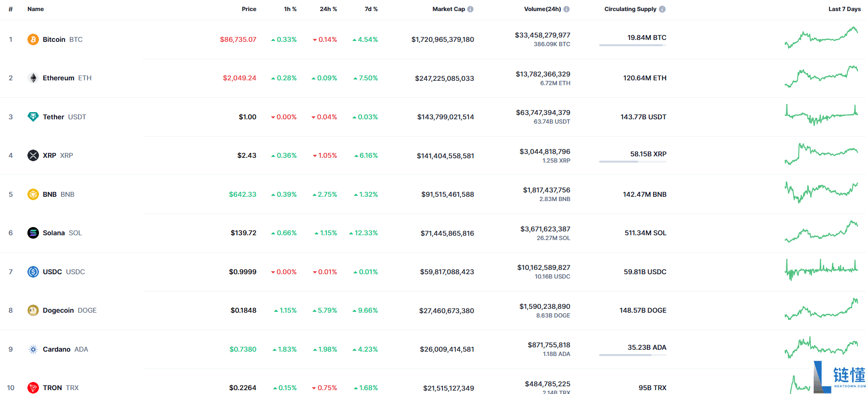Open the USDC name link
The width and height of the screenshot is (868, 394).
coord(63,272)
